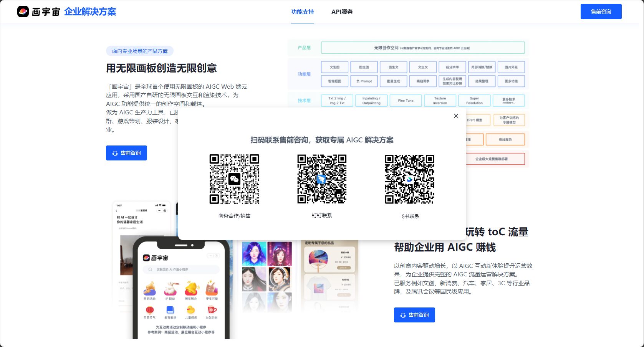Click the phone search field 定制您的 AI 作画小程序

pyautogui.click(x=181, y=269)
